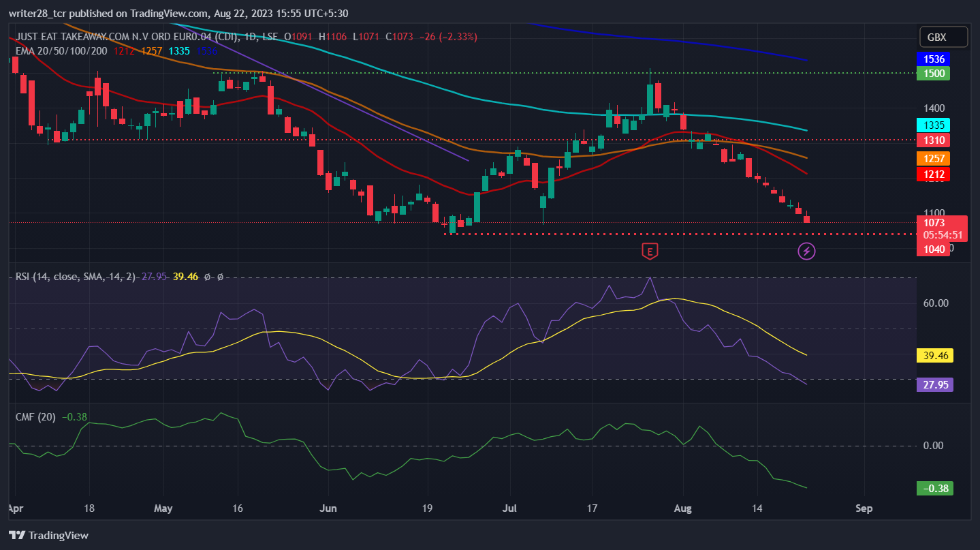Image resolution: width=980 pixels, height=550 pixels.
Task: Click the Aug date on time axis
Action: (x=683, y=508)
